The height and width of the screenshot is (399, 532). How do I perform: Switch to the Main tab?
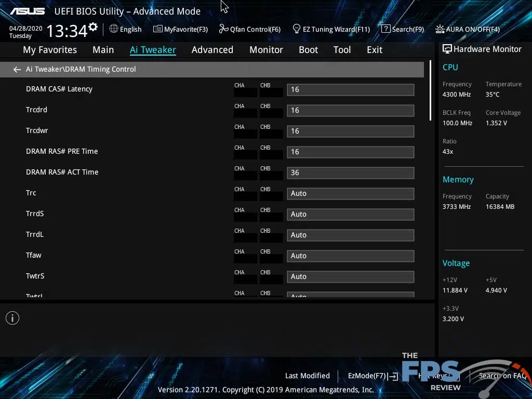pyautogui.click(x=103, y=50)
